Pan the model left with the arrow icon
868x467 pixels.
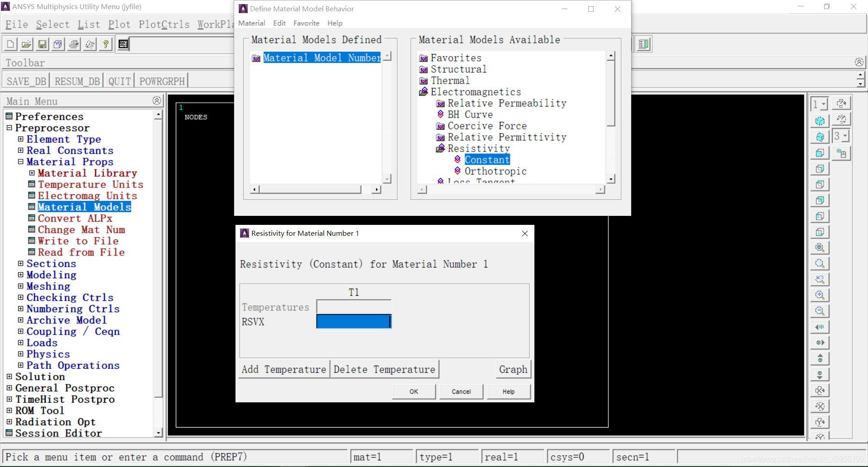819,327
